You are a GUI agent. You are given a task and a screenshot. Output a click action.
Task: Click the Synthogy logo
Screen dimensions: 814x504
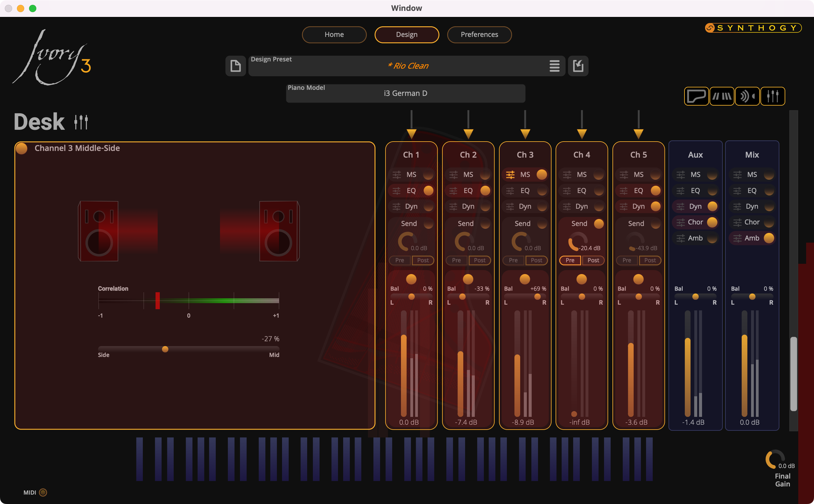[x=753, y=28]
